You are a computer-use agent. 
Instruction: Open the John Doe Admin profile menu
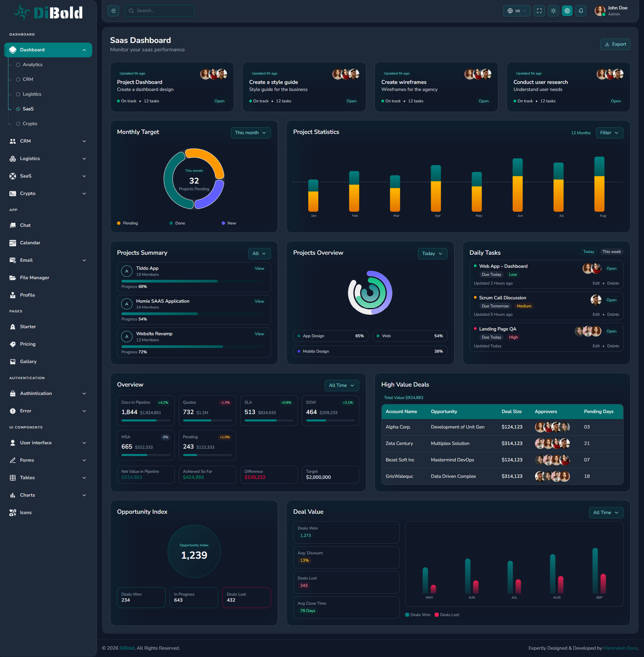tap(611, 11)
